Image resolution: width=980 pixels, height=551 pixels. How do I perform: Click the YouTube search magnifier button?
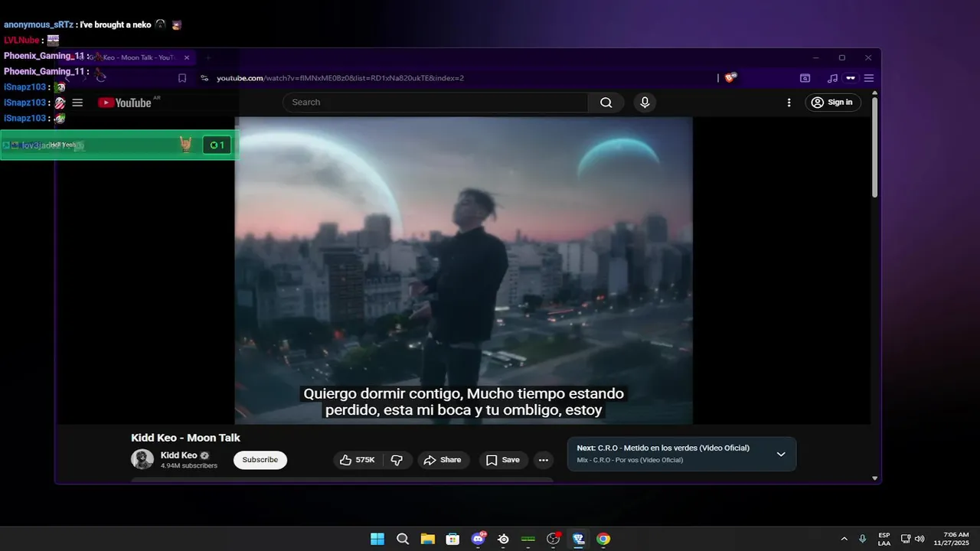click(x=606, y=103)
